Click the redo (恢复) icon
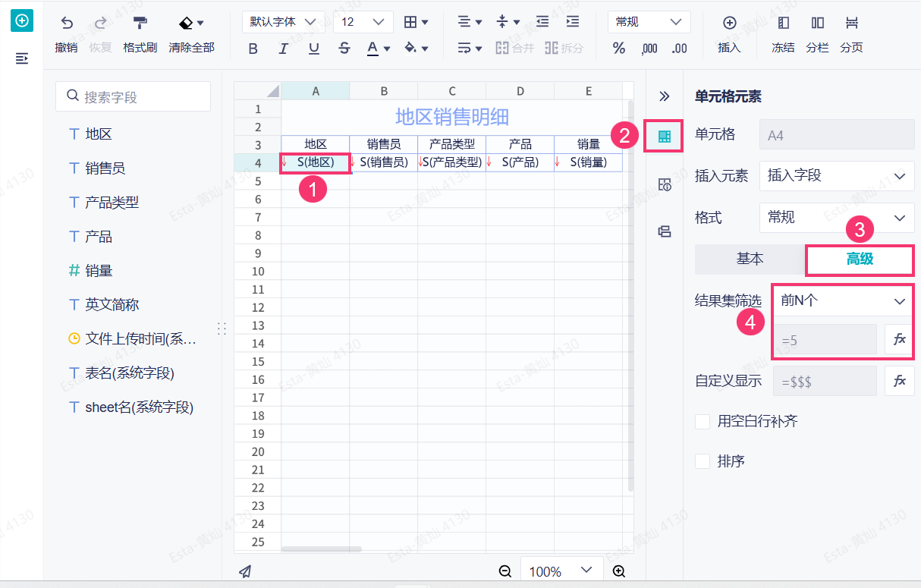The width and height of the screenshot is (921, 588). click(x=100, y=23)
